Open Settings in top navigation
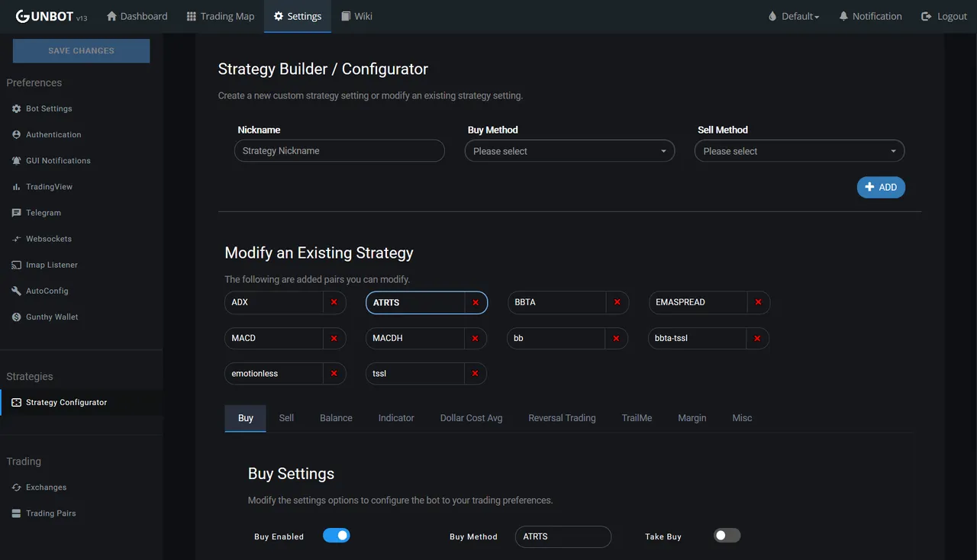Viewport: 977px width, 560px height. coord(298,16)
